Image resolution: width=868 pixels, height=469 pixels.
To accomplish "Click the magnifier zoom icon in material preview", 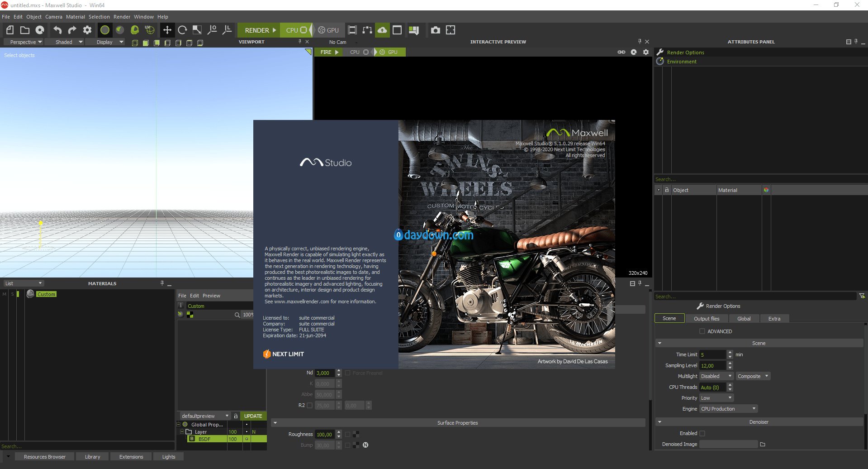I will pyautogui.click(x=237, y=315).
